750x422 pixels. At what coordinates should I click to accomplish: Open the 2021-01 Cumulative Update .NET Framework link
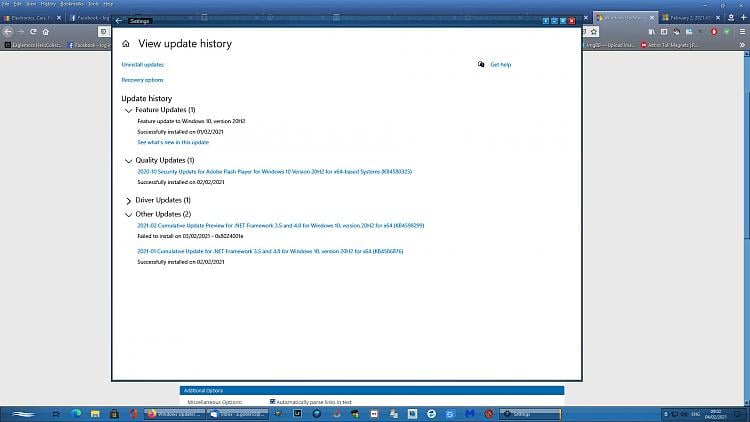click(270, 251)
